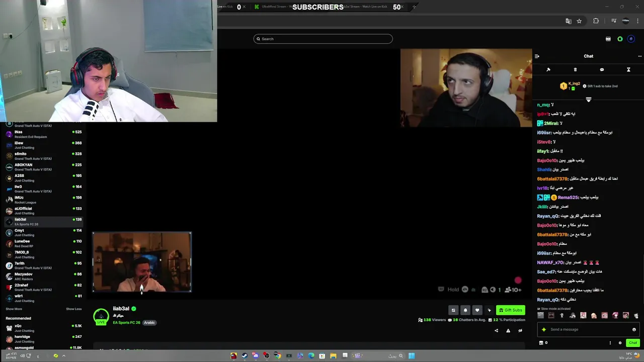Viewport: 644px width, 362px height.
Task: Open Google Chrome from the taskbar
Action: pos(278,356)
